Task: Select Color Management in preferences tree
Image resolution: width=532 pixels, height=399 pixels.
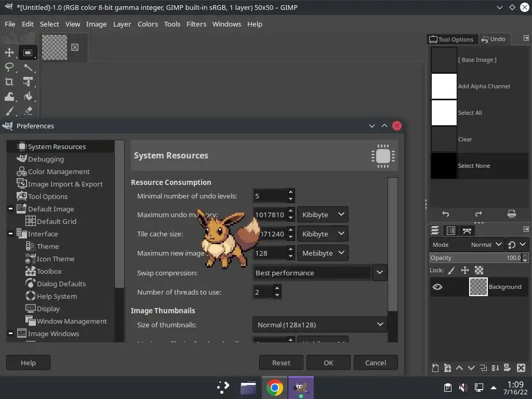Action: pos(59,171)
